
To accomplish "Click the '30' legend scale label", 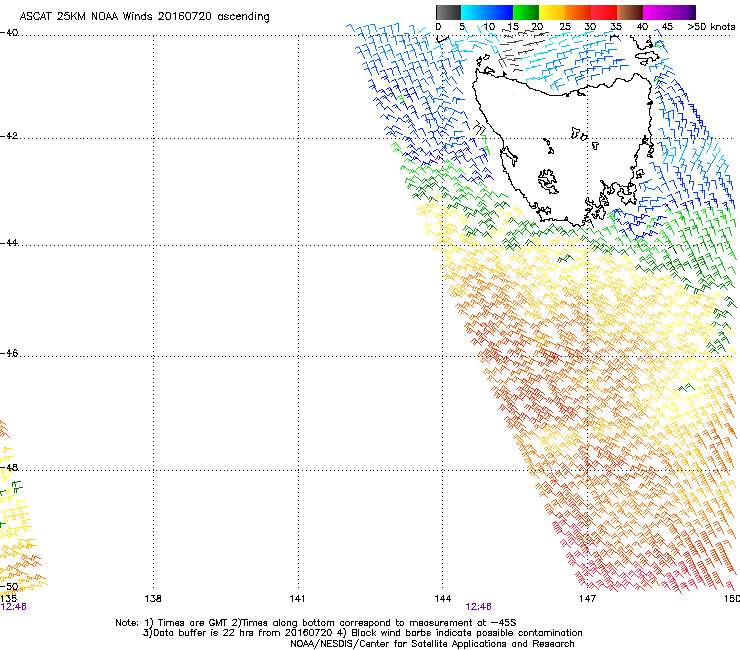I will click(x=590, y=27).
